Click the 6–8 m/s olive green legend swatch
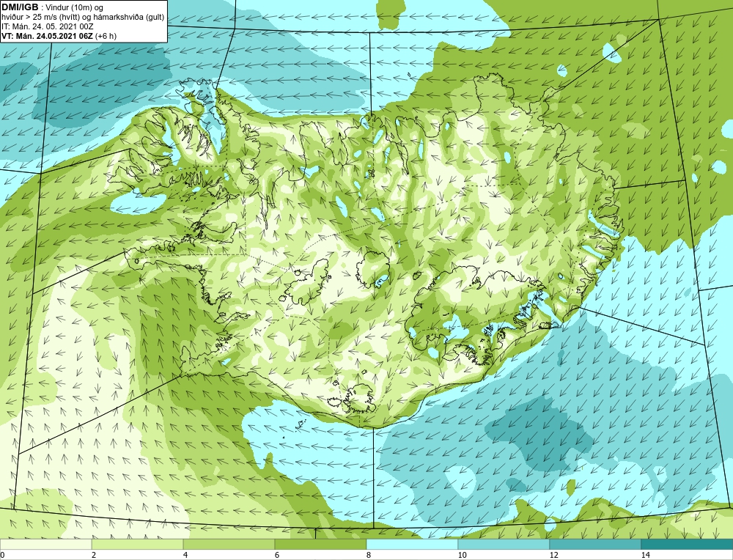 pyautogui.click(x=321, y=544)
